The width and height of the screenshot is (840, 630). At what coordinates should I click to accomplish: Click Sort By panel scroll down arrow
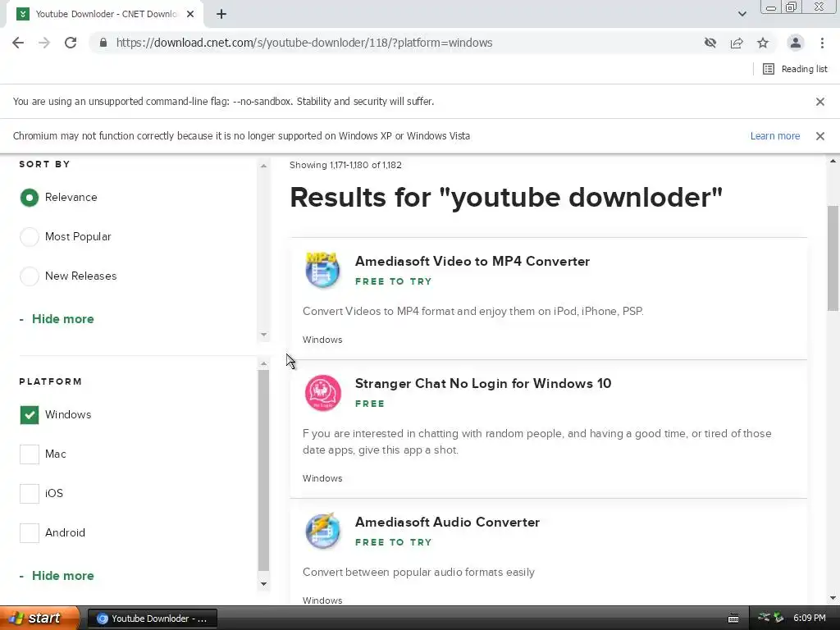[x=263, y=335]
